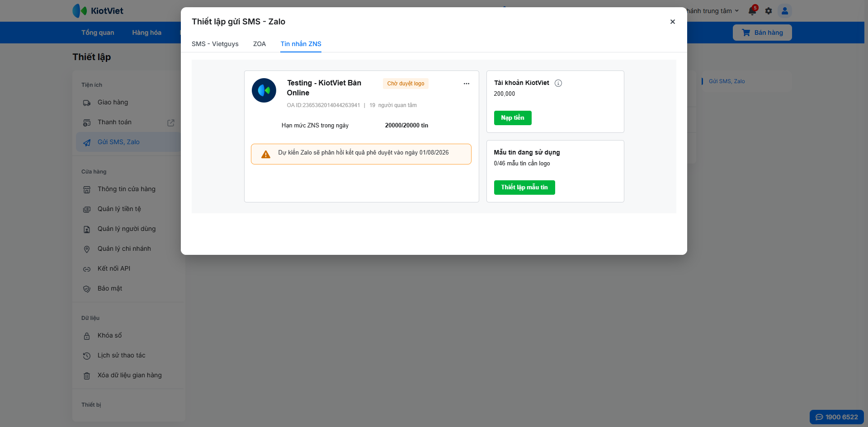Click the OA ID:2365362014044263941 text
Screen dimensions: 868x427
tap(323, 105)
